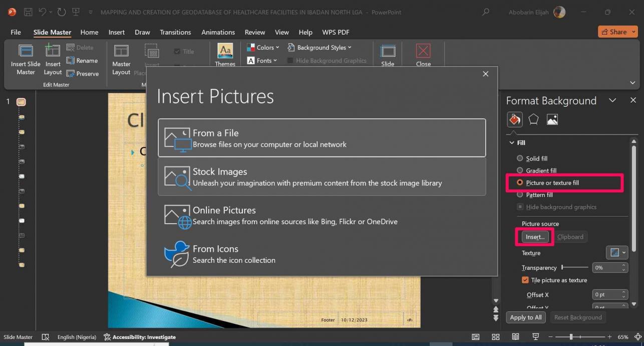Open the Texture picker dropdown
The image size is (644, 346).
pos(616,252)
